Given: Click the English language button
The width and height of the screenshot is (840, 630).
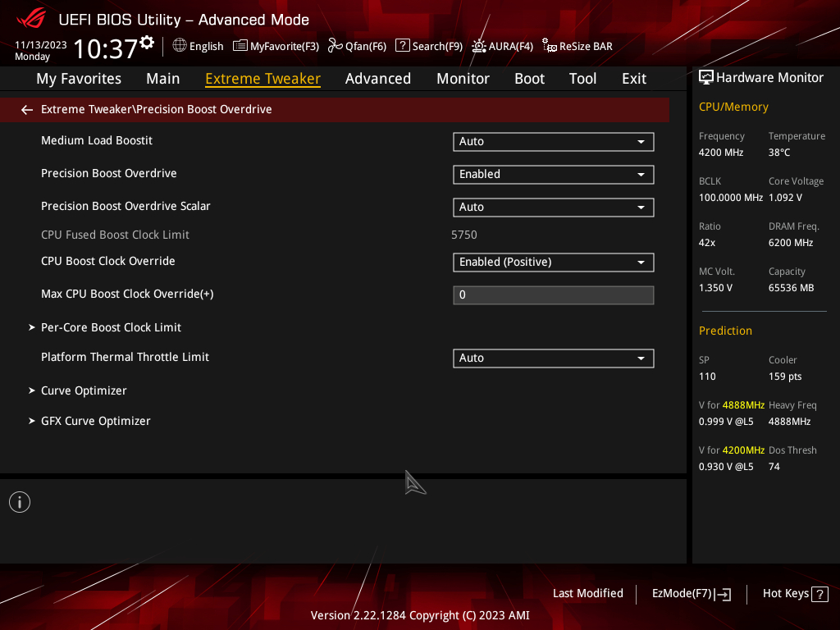Looking at the screenshot, I should click(206, 47).
